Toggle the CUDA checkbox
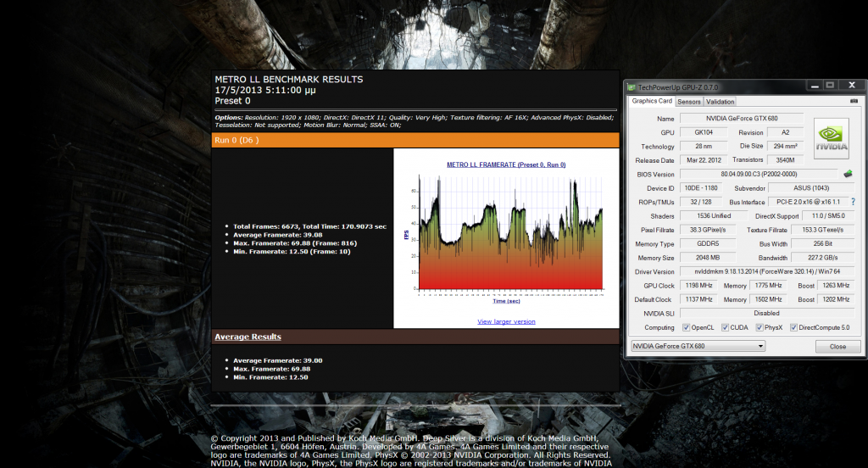 (x=726, y=327)
